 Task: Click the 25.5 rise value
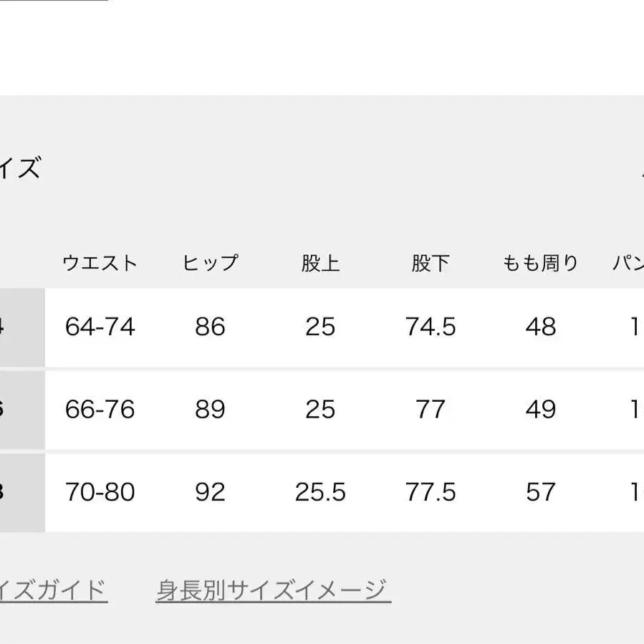(x=320, y=492)
